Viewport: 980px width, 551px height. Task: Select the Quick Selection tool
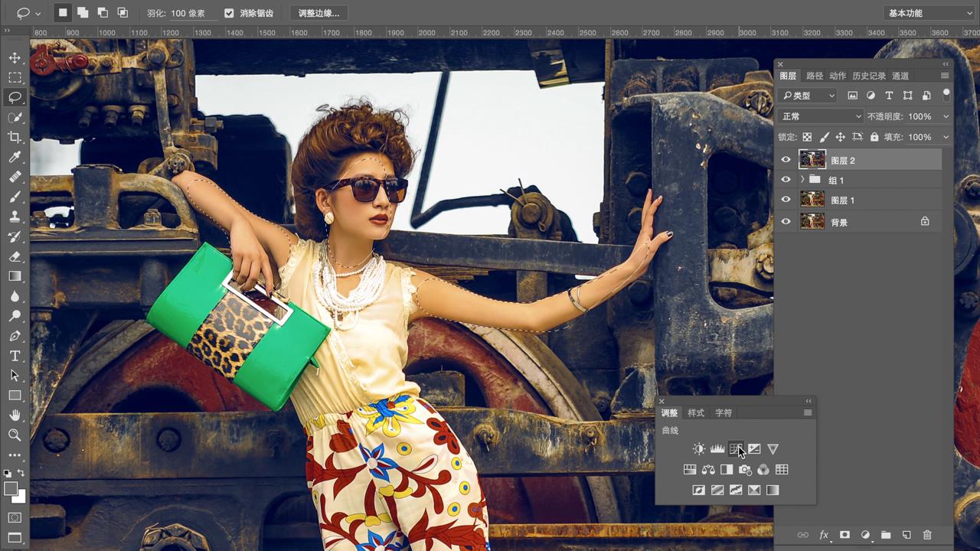coord(15,117)
